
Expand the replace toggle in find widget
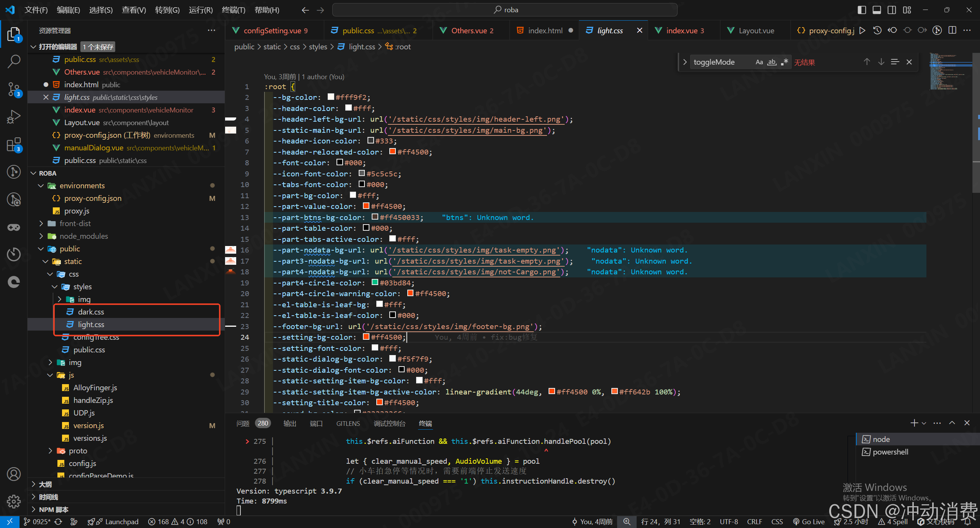click(x=684, y=62)
